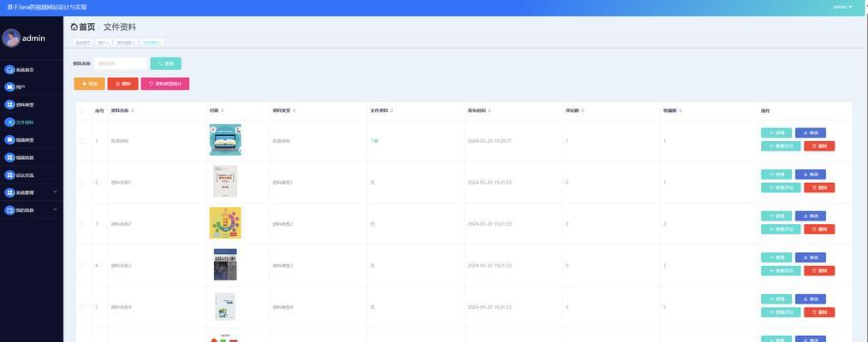Open the yellow cover thumbnail of 资料名称2
The width and height of the screenshot is (868, 342).
click(225, 222)
